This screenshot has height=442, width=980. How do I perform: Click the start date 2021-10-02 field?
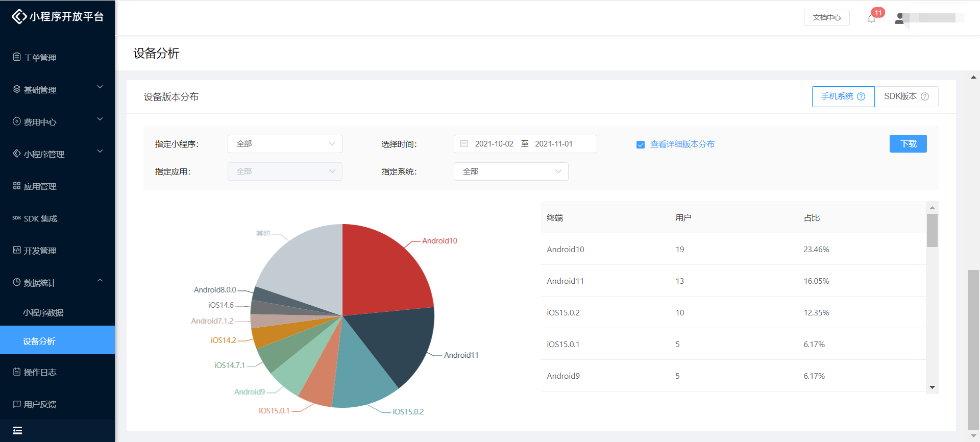pyautogui.click(x=494, y=144)
